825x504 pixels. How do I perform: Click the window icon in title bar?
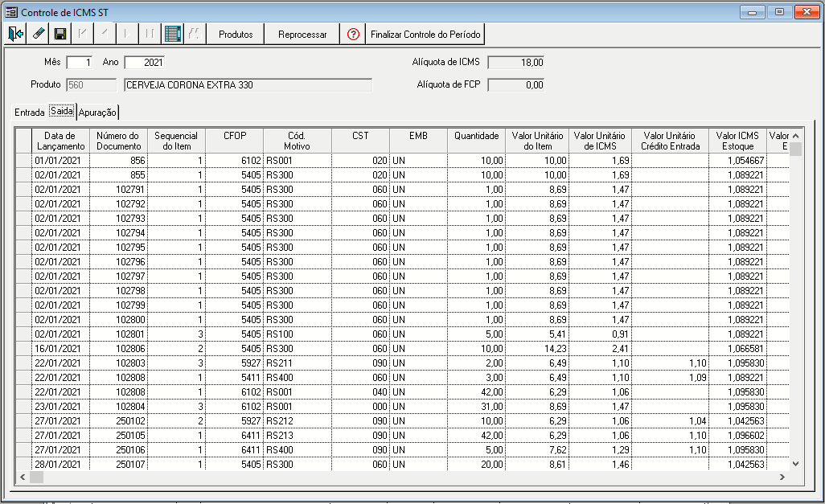point(11,12)
